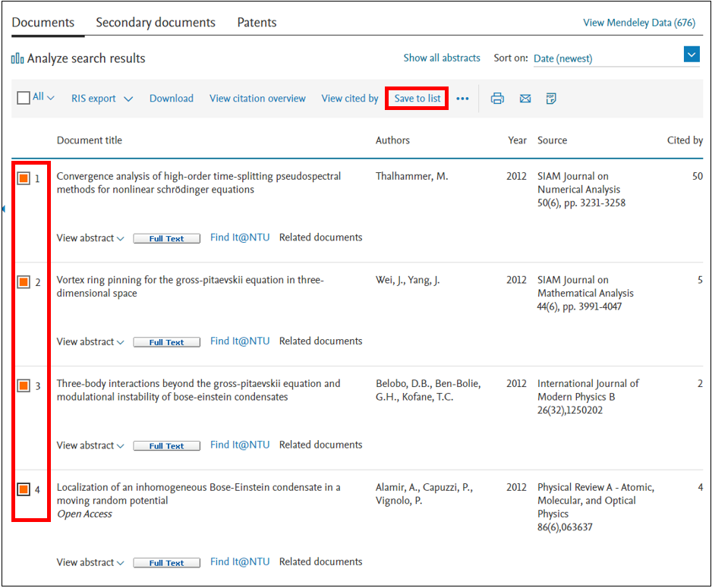
Task: Click Full Text button for document 3
Action: coord(167,446)
